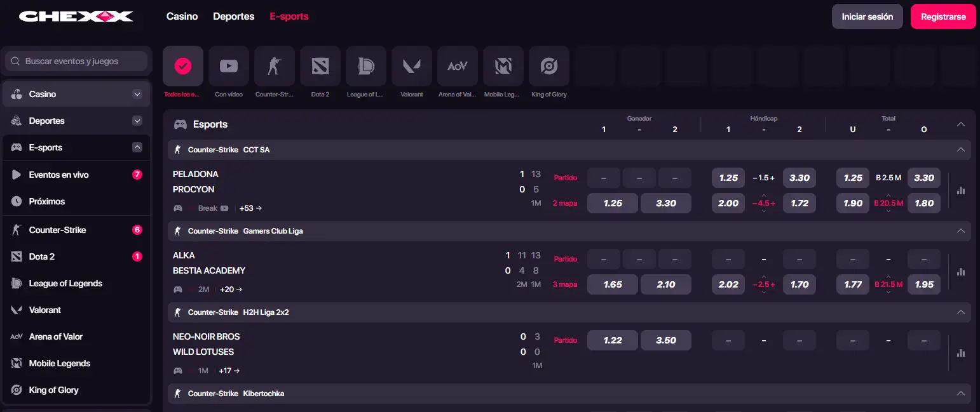The width and height of the screenshot is (980, 412).
Task: Click Iniciar sesión button
Action: click(x=868, y=17)
